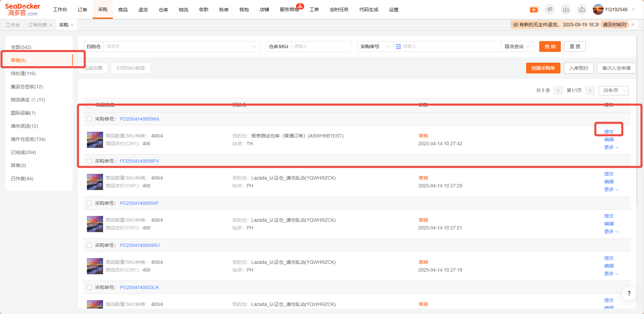
Task: Switch to the 订单列表 tab
Action: click(x=37, y=25)
